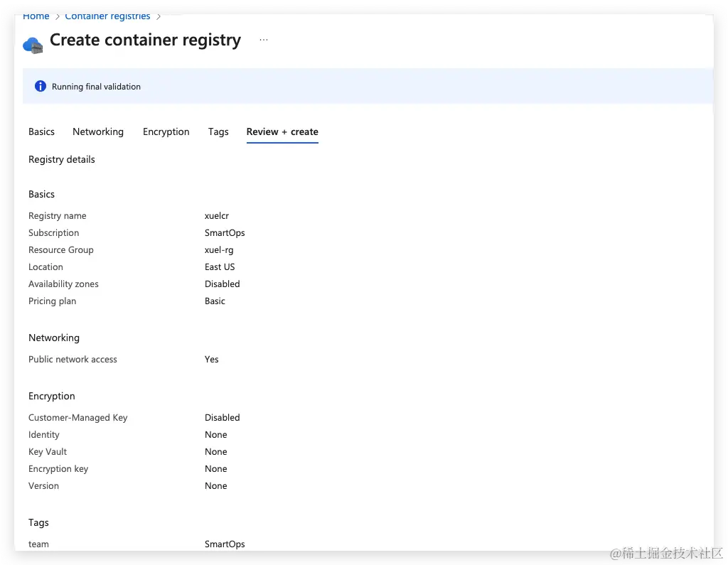Click the Availability zones label
Screen dimensions: 728x565
coord(63,284)
